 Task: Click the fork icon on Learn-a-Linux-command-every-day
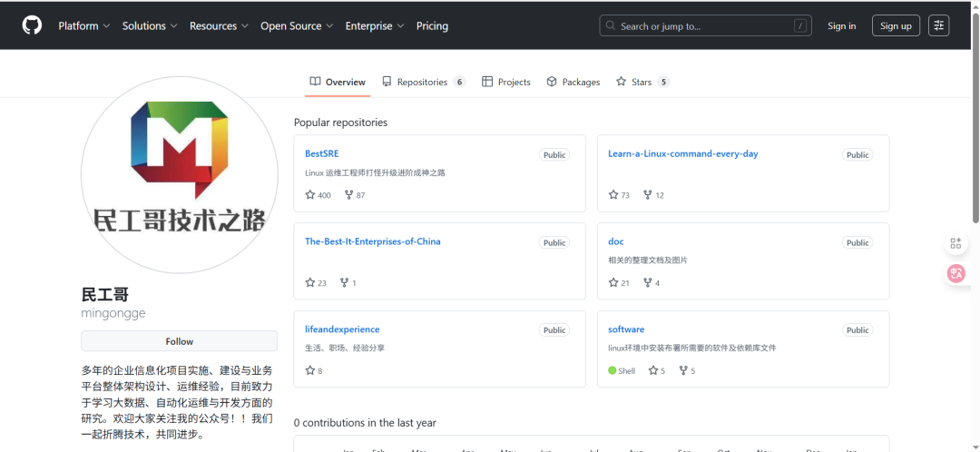[648, 195]
